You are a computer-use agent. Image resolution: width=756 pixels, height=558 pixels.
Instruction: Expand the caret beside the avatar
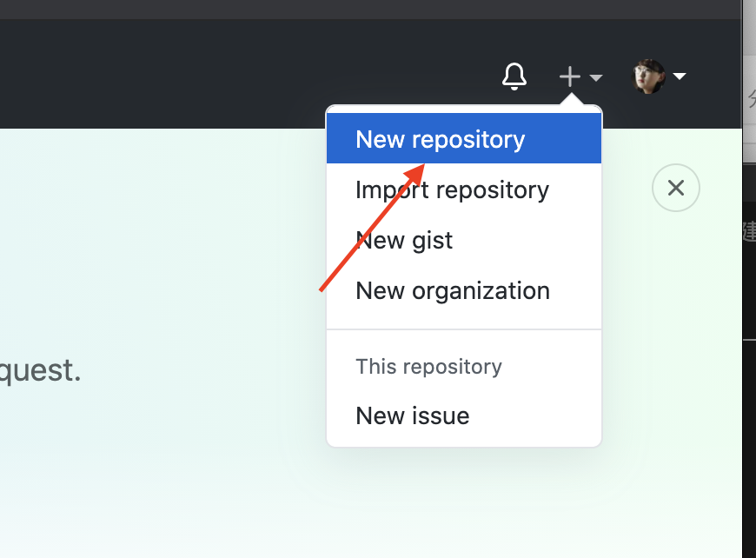coord(680,76)
